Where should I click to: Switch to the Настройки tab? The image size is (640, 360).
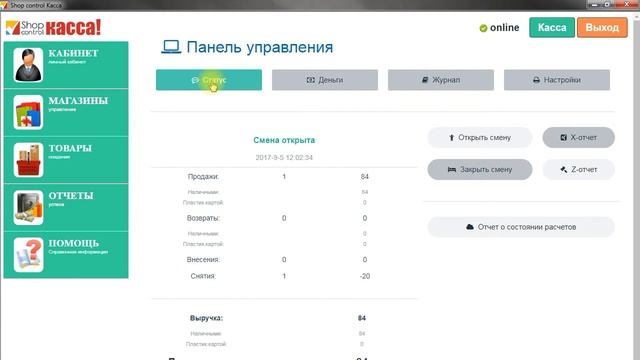557,80
